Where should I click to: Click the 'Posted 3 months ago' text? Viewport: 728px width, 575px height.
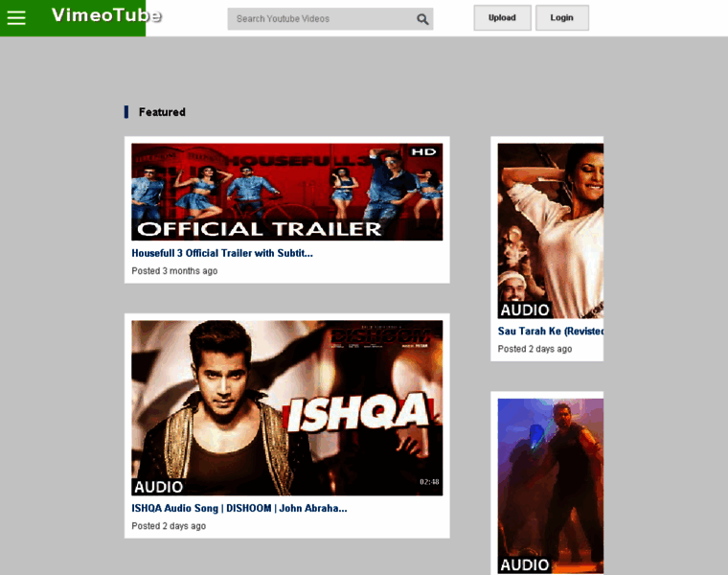pos(174,271)
